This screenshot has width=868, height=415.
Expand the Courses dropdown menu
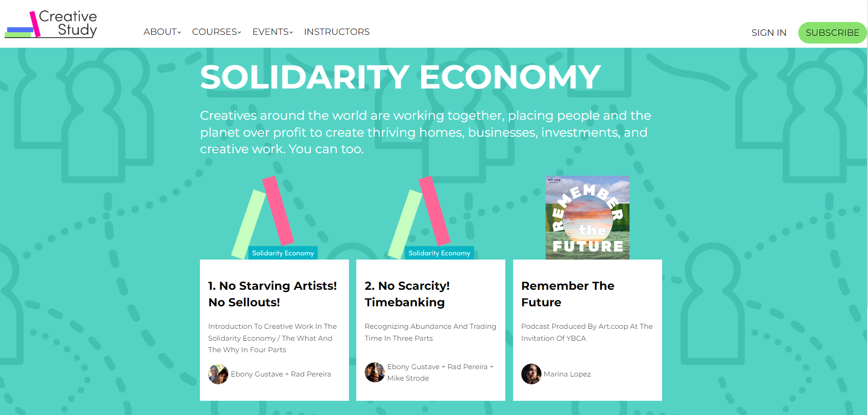[216, 32]
